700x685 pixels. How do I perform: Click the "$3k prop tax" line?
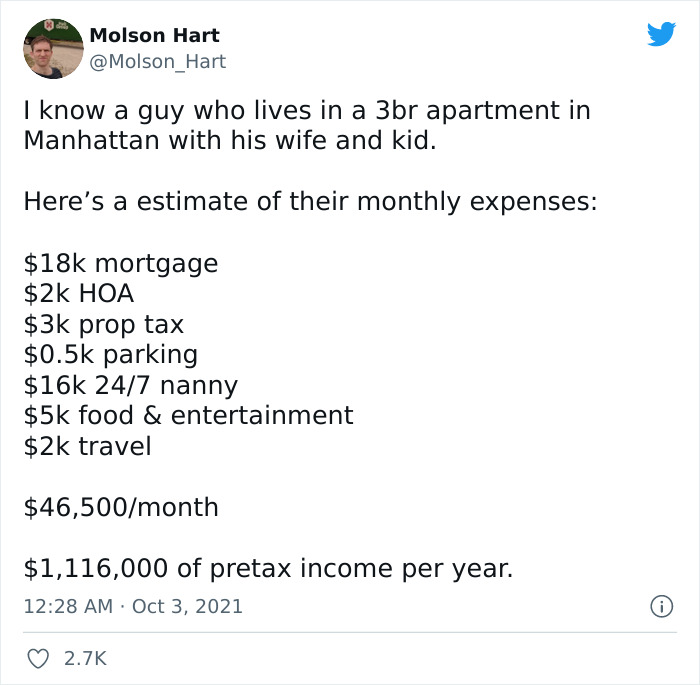click(x=104, y=324)
